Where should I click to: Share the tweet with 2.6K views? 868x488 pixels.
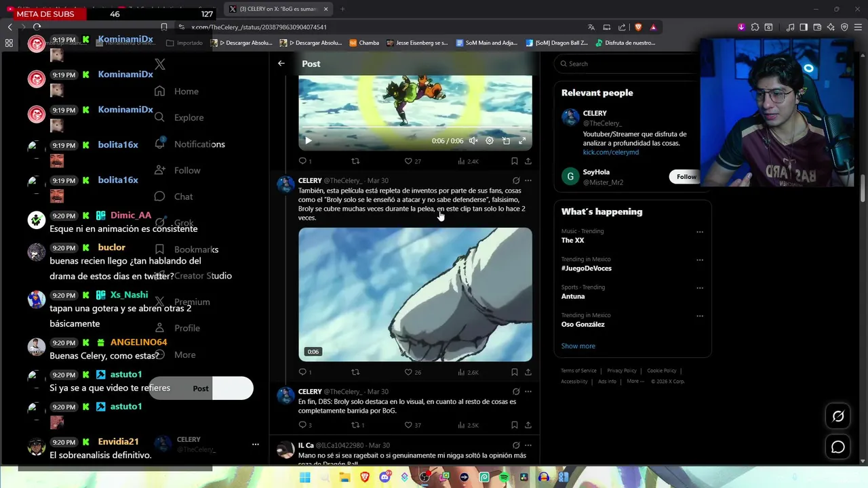(528, 371)
